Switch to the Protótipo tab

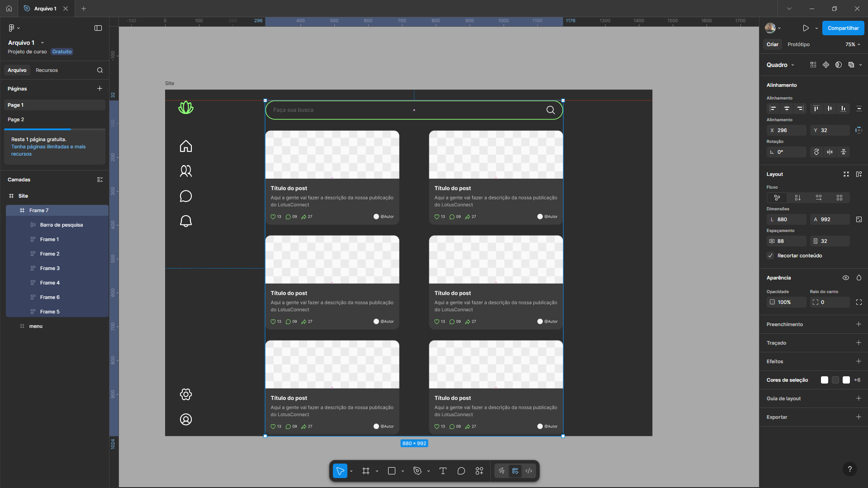[798, 44]
